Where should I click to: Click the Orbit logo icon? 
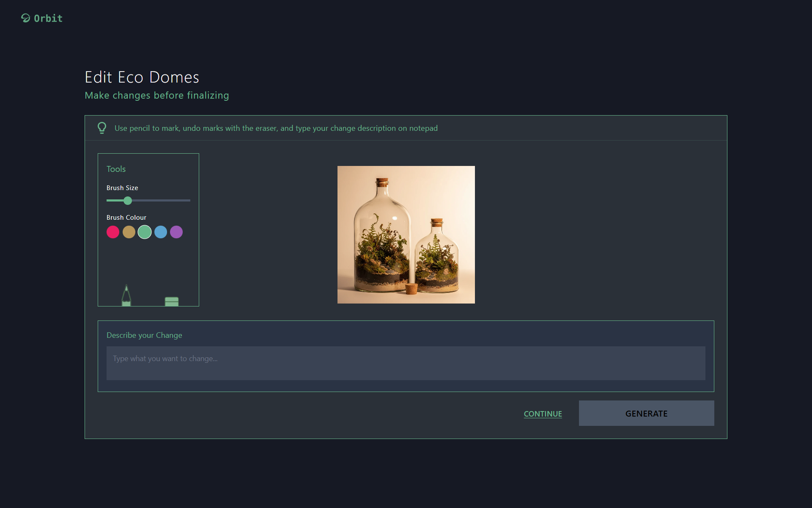pyautogui.click(x=26, y=18)
